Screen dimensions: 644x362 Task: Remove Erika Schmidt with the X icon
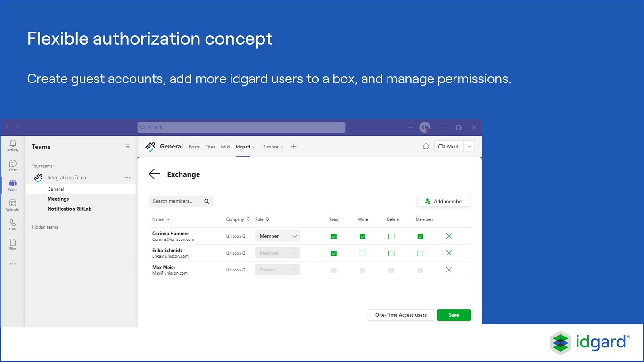click(x=449, y=253)
